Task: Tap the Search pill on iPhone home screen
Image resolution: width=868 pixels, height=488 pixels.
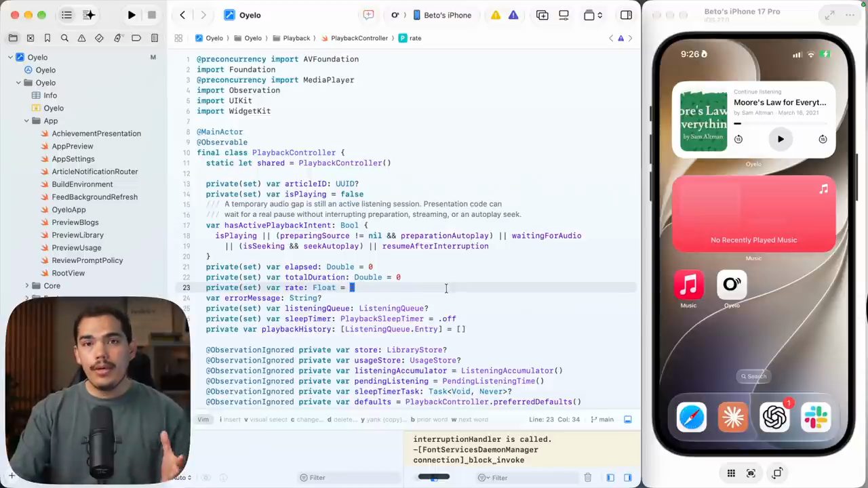Action: [753, 376]
